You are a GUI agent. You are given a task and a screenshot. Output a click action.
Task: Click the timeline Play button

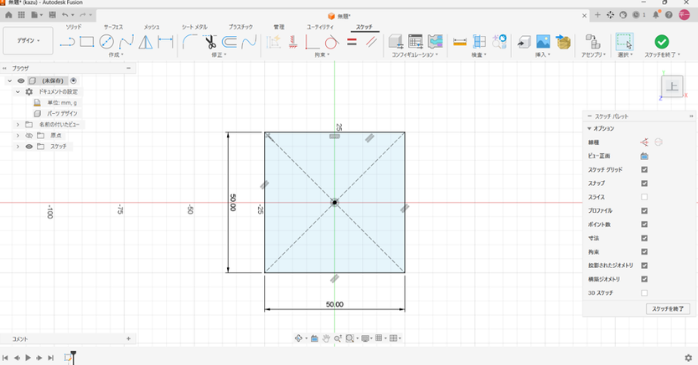point(28,357)
